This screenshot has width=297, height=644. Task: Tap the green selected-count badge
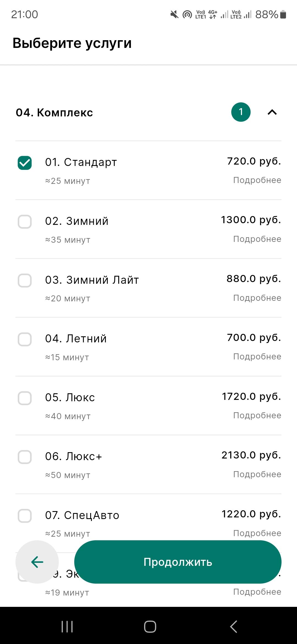[x=241, y=112]
